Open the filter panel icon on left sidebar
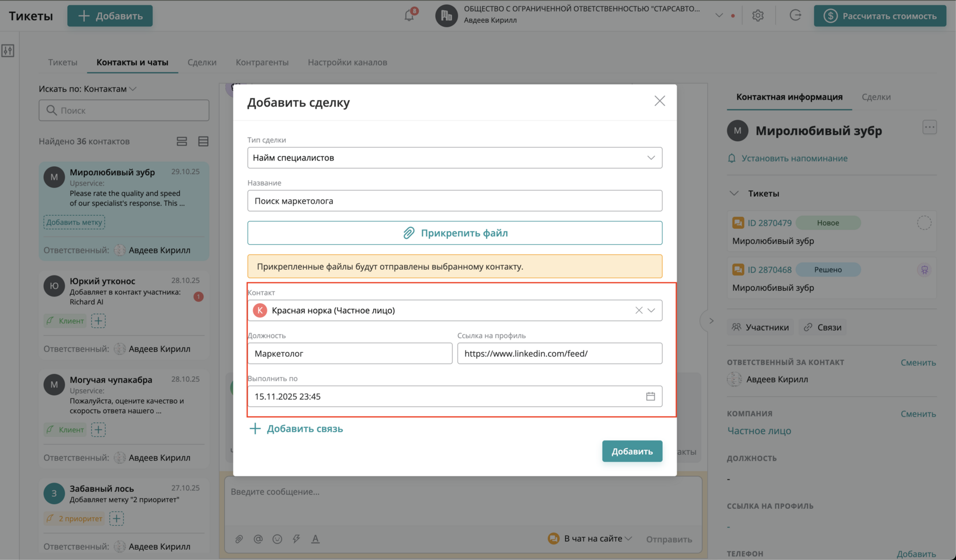Image resolution: width=956 pixels, height=560 pixels. (x=8, y=51)
